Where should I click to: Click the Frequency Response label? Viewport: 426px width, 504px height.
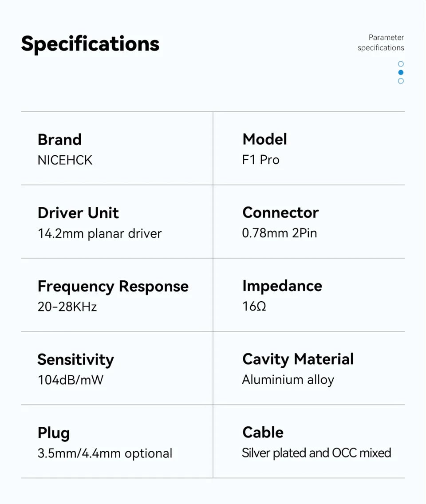tap(113, 286)
